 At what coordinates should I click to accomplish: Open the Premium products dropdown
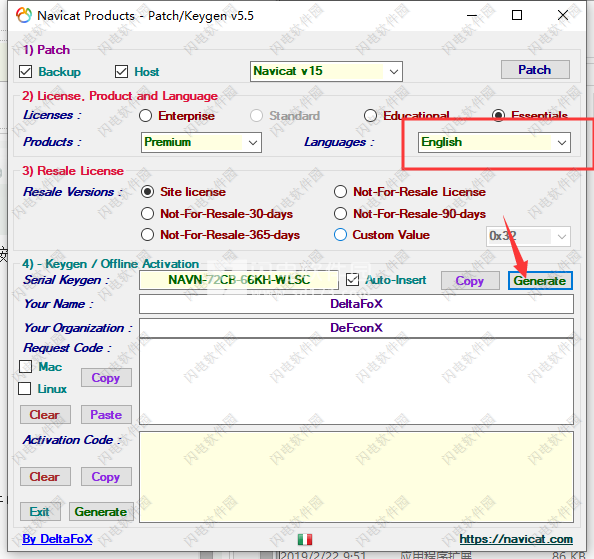201,142
